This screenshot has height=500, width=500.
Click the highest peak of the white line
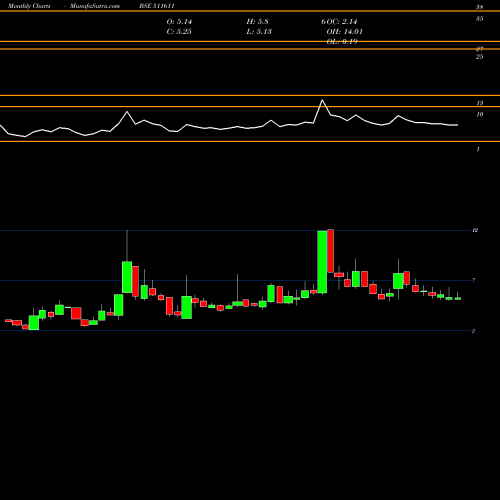[322, 100]
